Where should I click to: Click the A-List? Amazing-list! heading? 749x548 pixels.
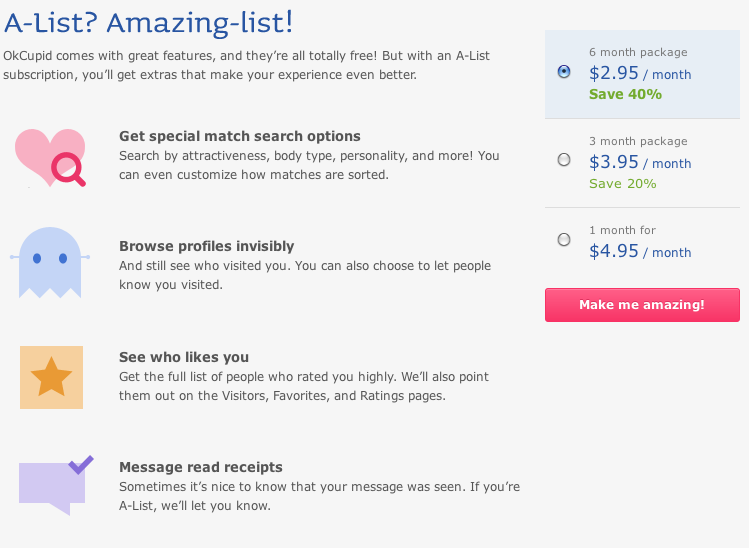(x=148, y=23)
